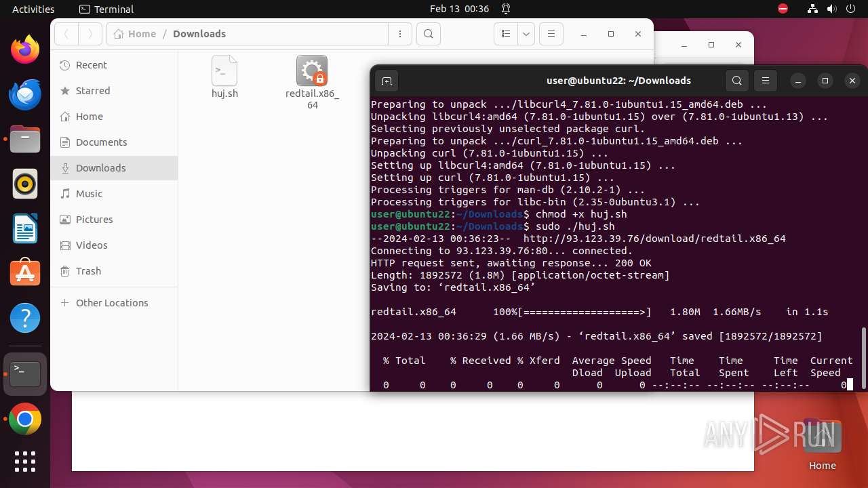The width and height of the screenshot is (868, 488).
Task: Select the Terminal icon in dock
Action: point(25,373)
